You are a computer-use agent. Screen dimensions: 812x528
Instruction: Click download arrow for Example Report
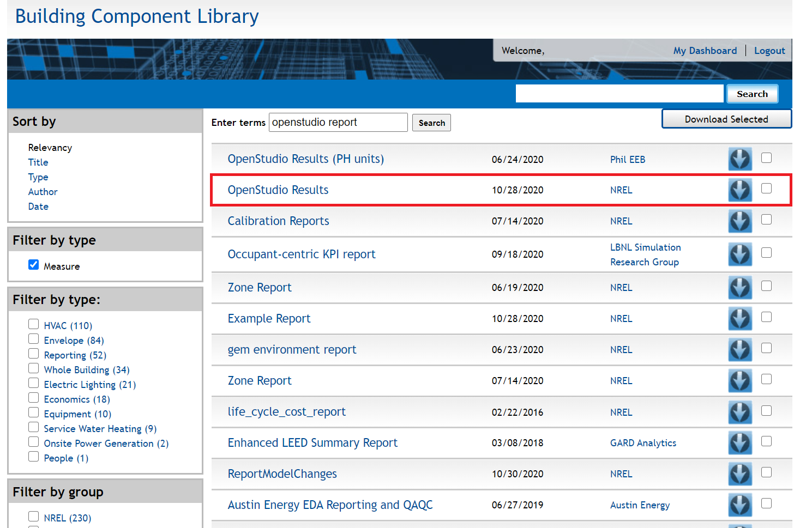[x=740, y=319]
